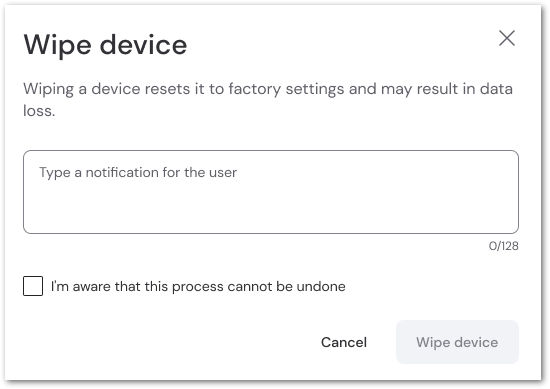Viewport: 550px width, 389px height.
Task: Click the 'data loss' warning paragraph
Action: coord(268,100)
